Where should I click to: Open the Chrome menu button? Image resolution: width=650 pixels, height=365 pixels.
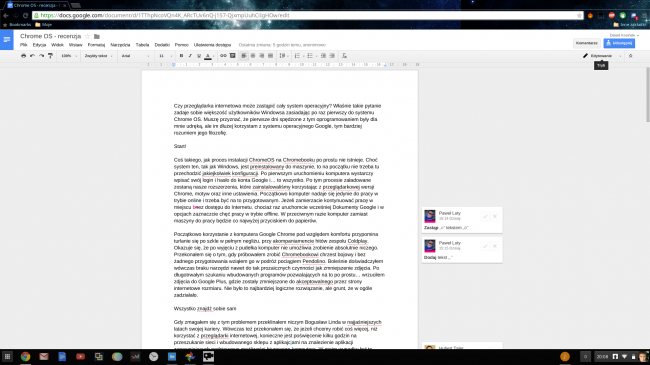[644, 16]
